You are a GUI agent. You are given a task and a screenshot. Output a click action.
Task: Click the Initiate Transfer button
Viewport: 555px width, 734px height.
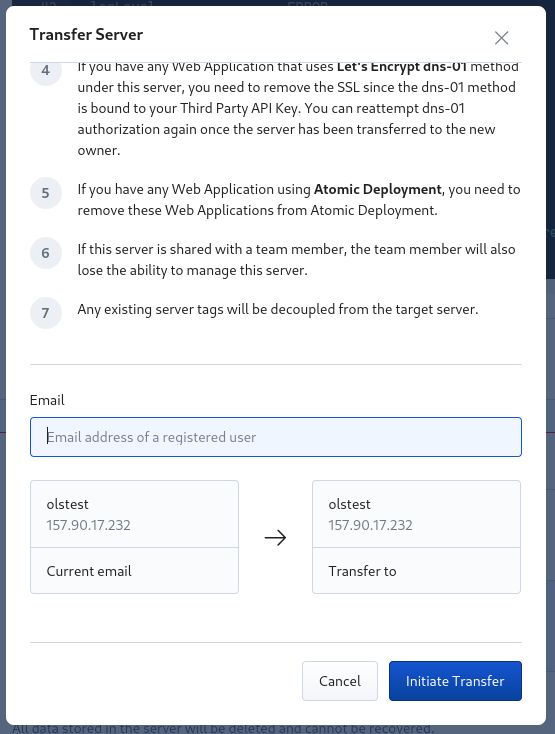[x=455, y=681]
